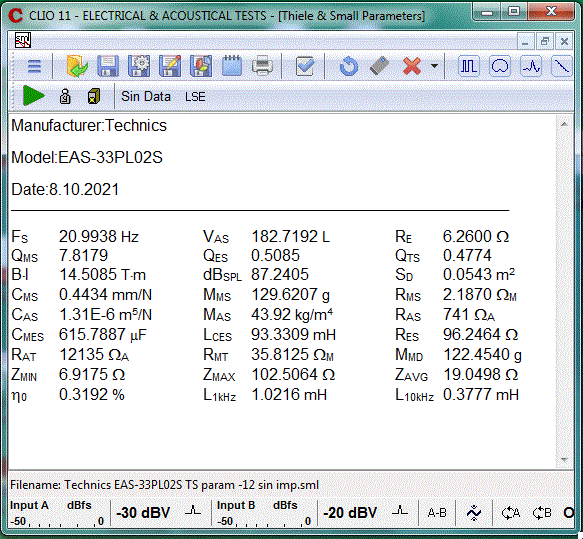This screenshot has width=583, height=539.
Task: Toggle the loop B channel icon
Action: click(x=542, y=513)
